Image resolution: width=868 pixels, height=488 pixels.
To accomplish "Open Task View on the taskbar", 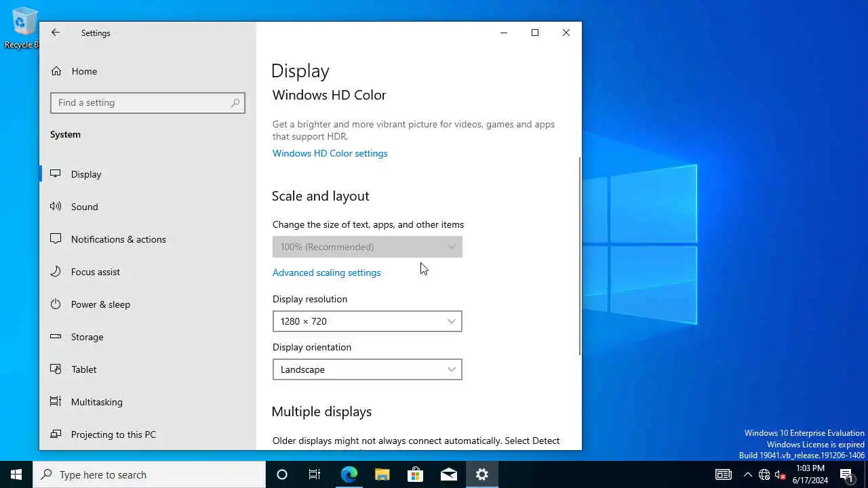I will tap(315, 474).
